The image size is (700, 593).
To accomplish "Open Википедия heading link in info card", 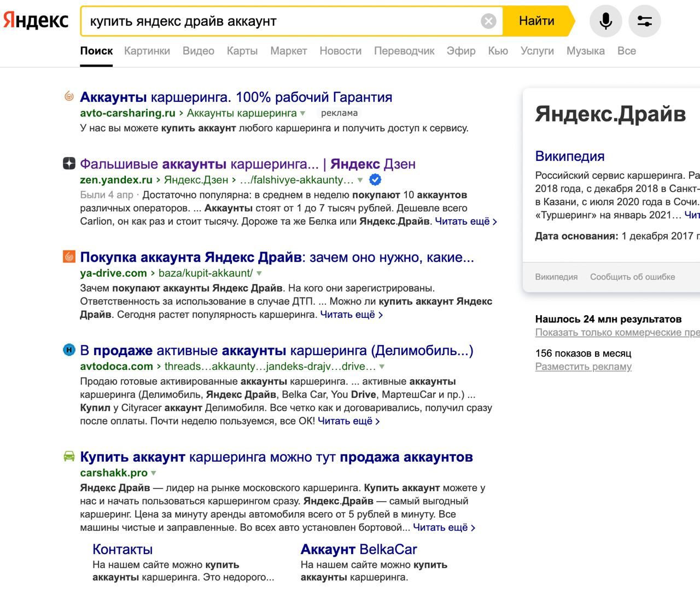I will [x=570, y=156].
